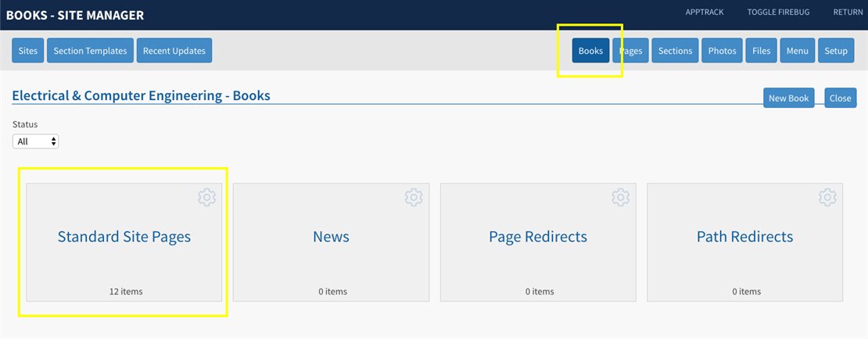View Recent Updates
The image size is (868, 339).
click(x=174, y=50)
